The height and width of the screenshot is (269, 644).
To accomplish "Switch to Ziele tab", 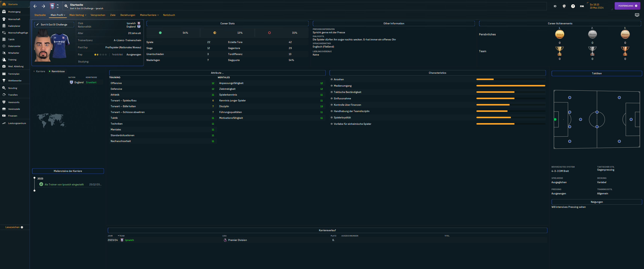I will point(113,15).
